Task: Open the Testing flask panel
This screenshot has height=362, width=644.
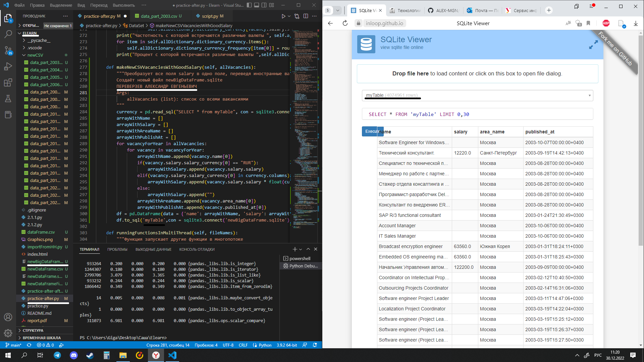Action: pyautogui.click(x=8, y=99)
